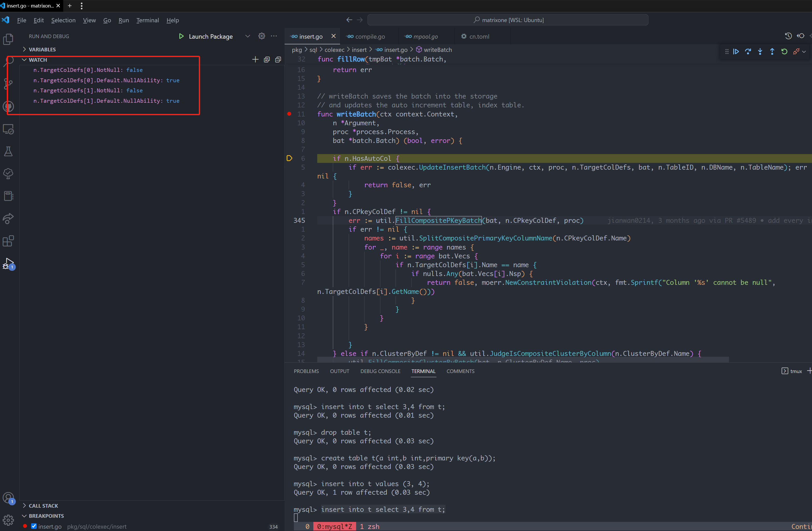Viewport: 812px width, 531px height.
Task: Open the File menu
Action: coord(22,20)
